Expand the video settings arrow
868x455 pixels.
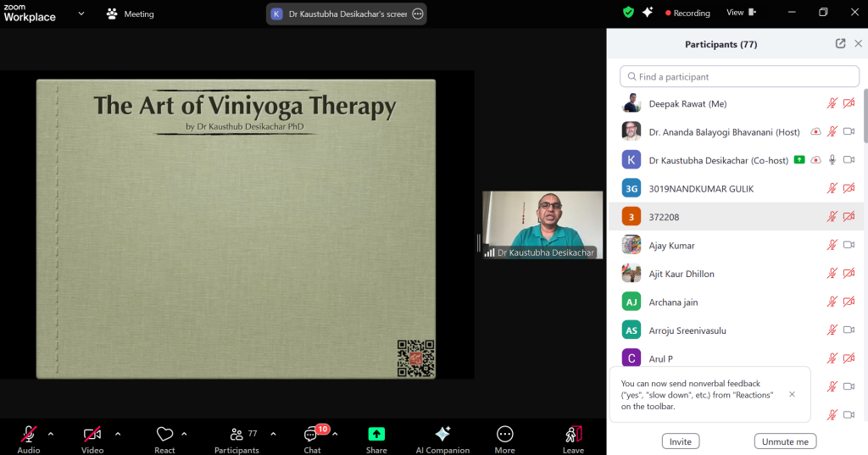117,434
